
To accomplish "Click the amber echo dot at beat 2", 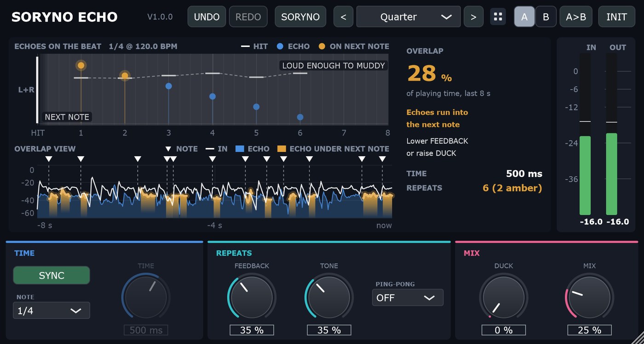I will pos(125,76).
